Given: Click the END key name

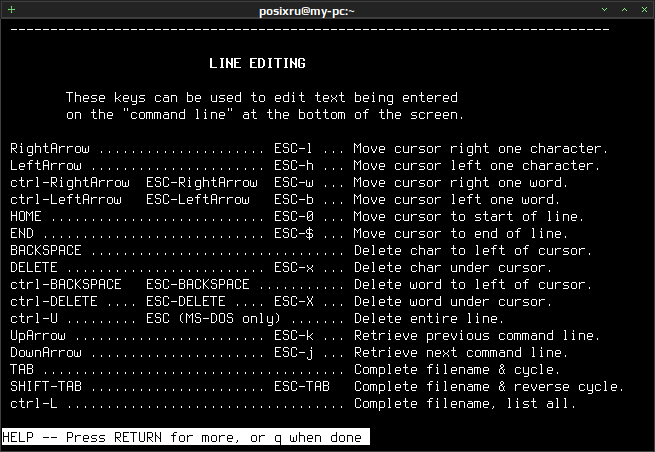Looking at the screenshot, I should [x=22, y=234].
